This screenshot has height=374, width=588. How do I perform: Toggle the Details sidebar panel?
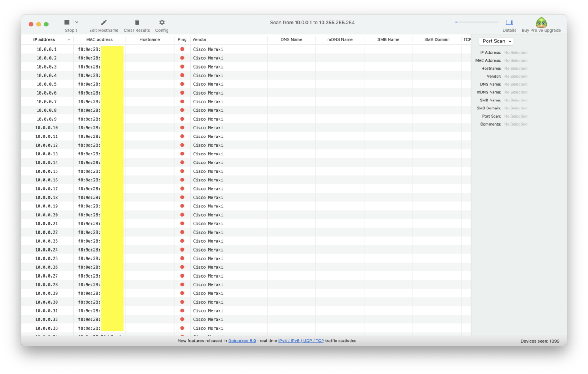pyautogui.click(x=509, y=23)
